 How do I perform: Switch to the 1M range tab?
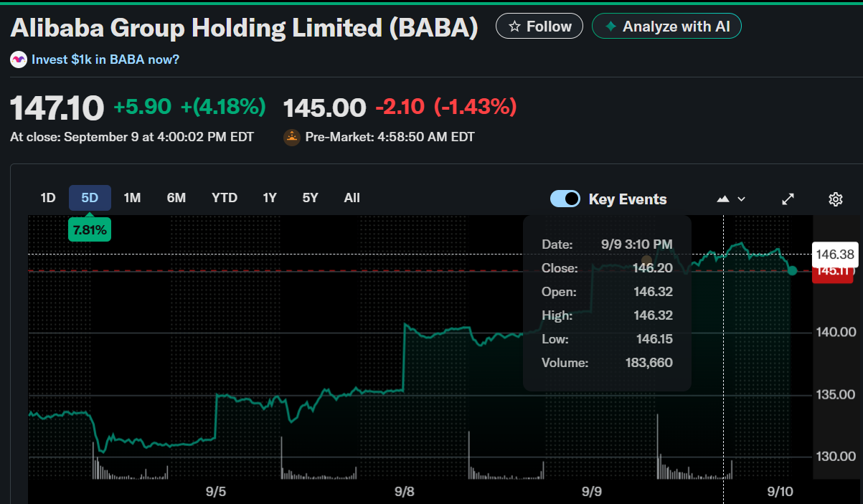tap(132, 198)
